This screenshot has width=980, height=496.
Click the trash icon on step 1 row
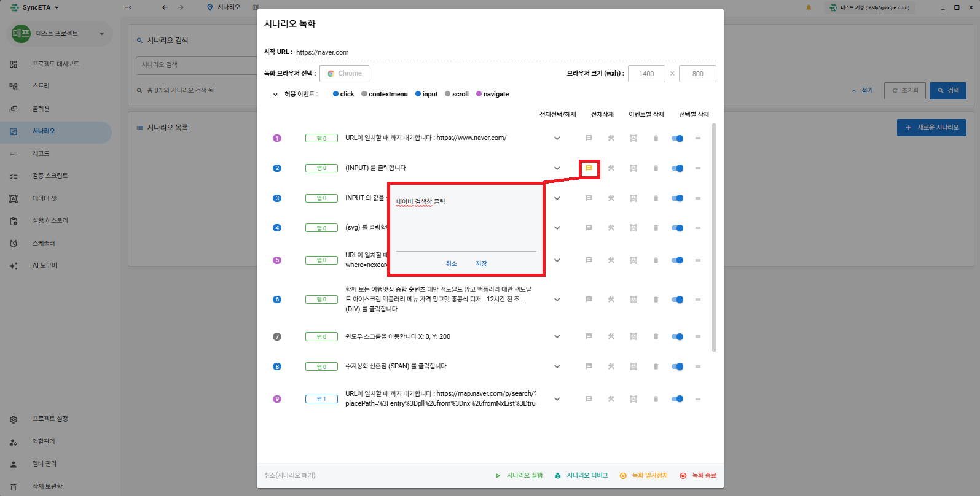[x=656, y=138]
